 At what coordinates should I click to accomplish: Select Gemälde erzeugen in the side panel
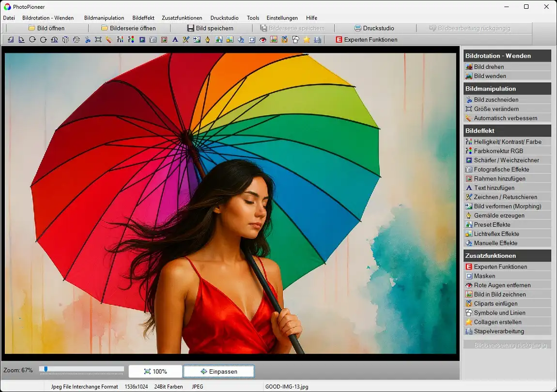[499, 216]
